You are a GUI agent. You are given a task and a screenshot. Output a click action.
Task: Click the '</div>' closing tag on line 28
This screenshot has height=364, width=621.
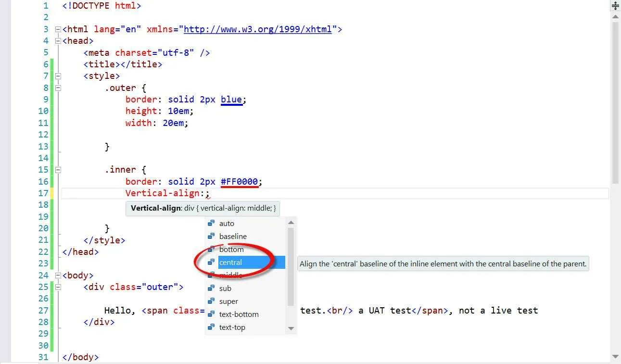click(99, 322)
